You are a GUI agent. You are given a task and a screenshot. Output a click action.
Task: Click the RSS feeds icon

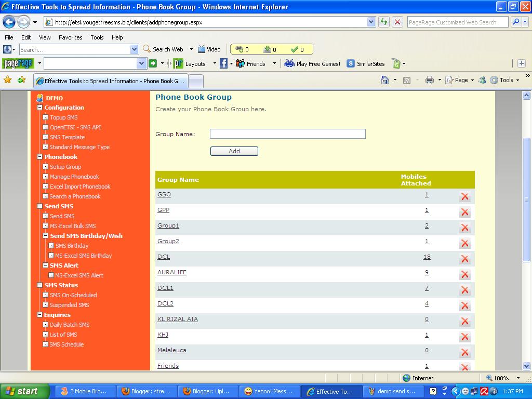[406, 81]
